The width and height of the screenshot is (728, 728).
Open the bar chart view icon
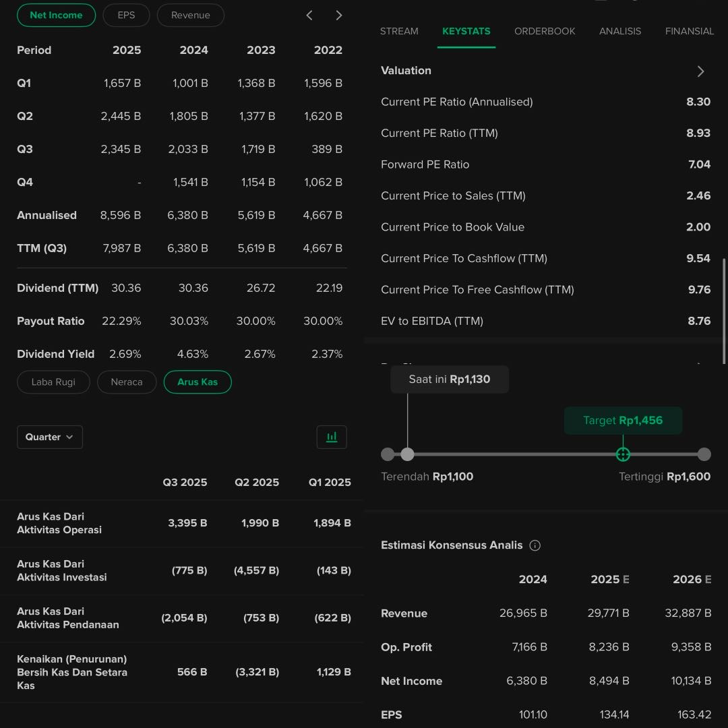332,437
